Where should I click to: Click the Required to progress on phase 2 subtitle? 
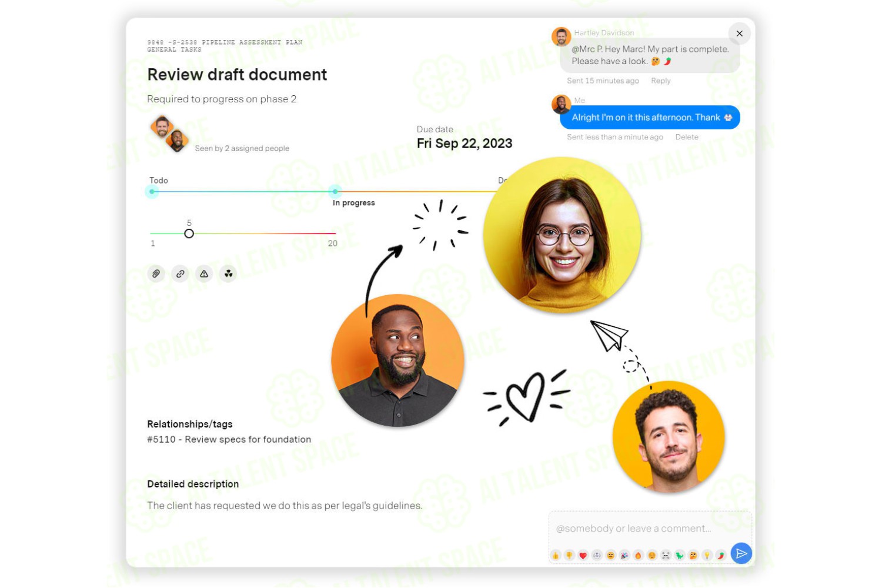point(222,99)
